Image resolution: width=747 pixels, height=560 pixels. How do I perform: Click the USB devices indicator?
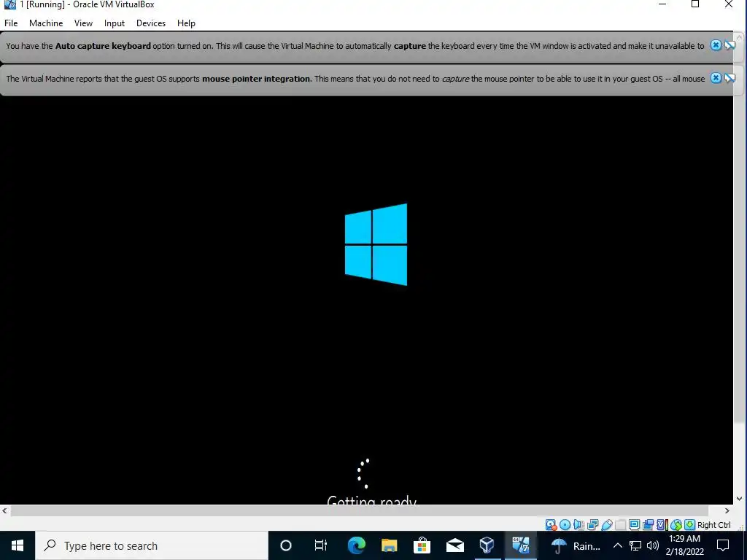click(606, 525)
